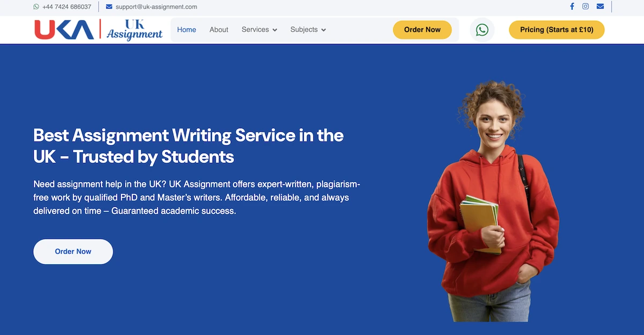
Task: Click the envelope icon beside the support email
Action: coord(109,7)
